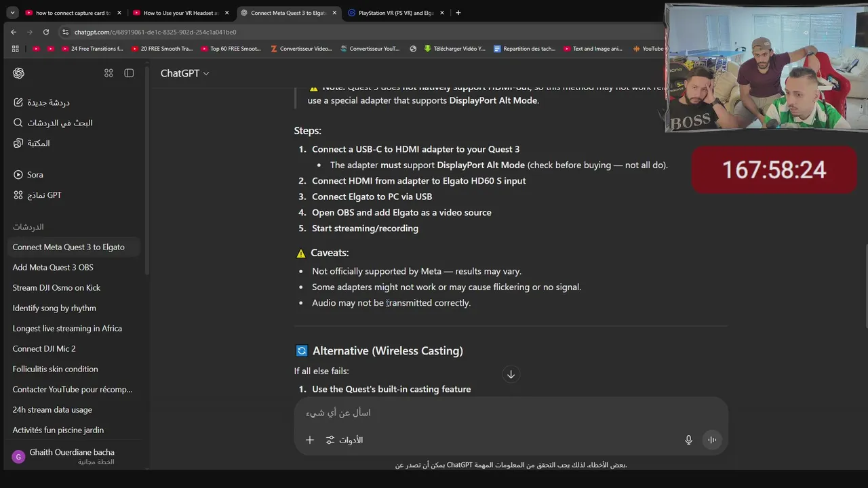This screenshot has height=488, width=868.
Task: Click the 167:58:24 stream timer overlay
Action: coord(774,169)
